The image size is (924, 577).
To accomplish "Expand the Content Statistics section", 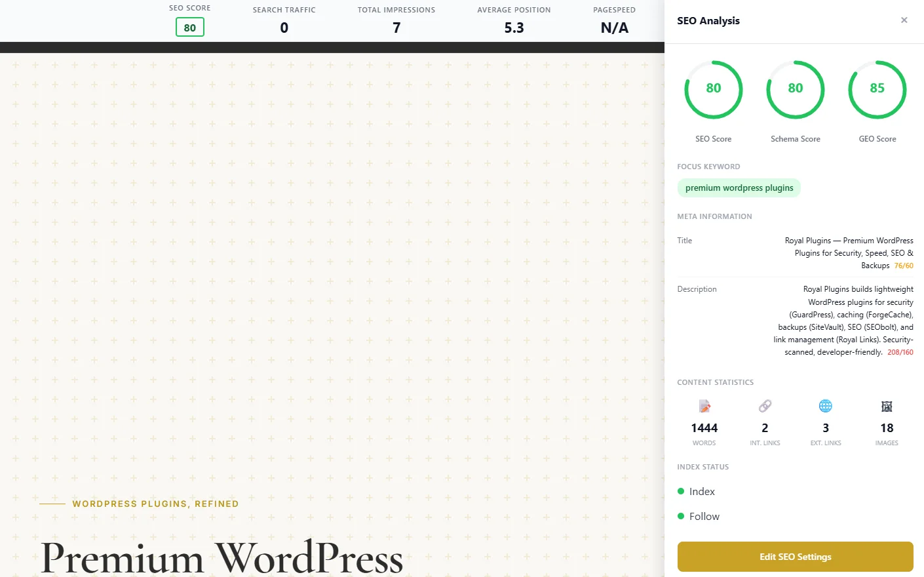I will click(x=715, y=382).
